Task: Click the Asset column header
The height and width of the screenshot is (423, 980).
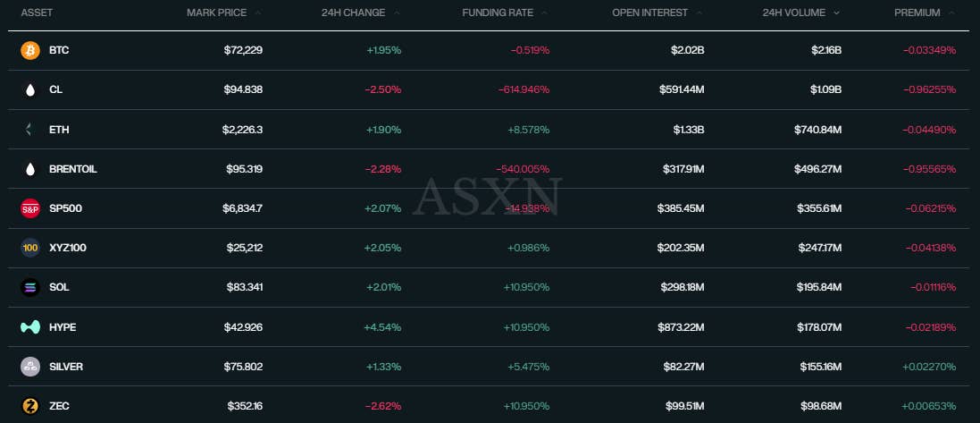Action: tap(36, 13)
